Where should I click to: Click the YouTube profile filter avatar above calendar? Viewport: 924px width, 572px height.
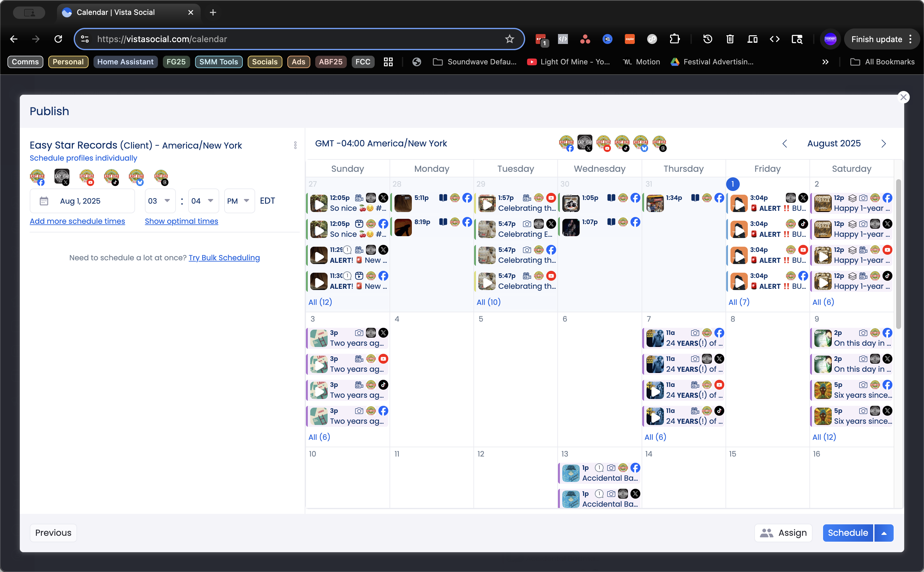coord(603,143)
